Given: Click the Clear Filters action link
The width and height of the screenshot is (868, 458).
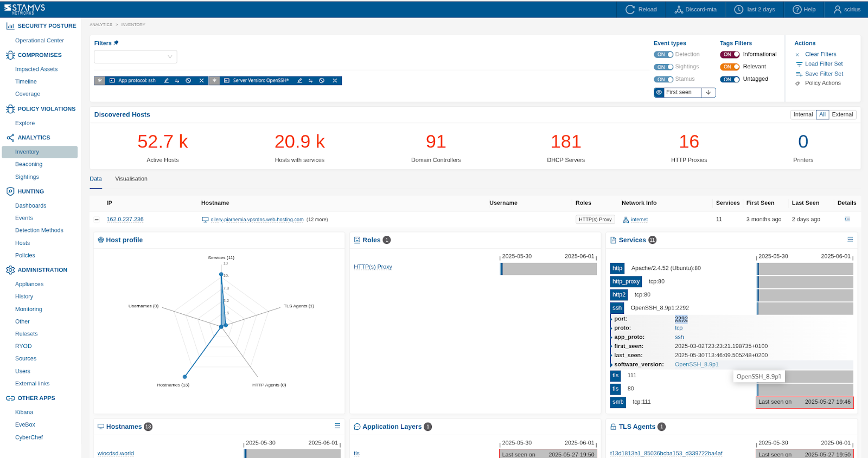Looking at the screenshot, I should click(x=820, y=54).
